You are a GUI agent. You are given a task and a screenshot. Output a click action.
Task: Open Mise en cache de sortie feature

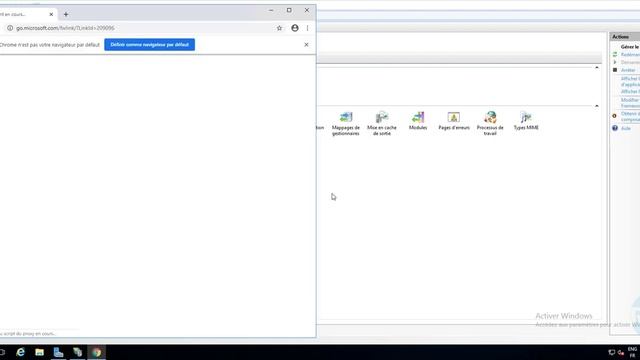tap(382, 123)
